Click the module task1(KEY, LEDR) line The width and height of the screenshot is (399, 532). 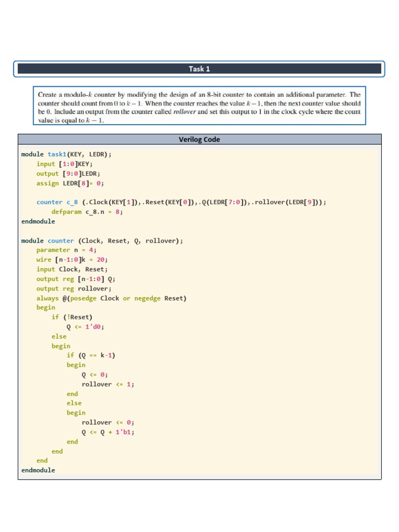pyautogui.click(x=66, y=154)
